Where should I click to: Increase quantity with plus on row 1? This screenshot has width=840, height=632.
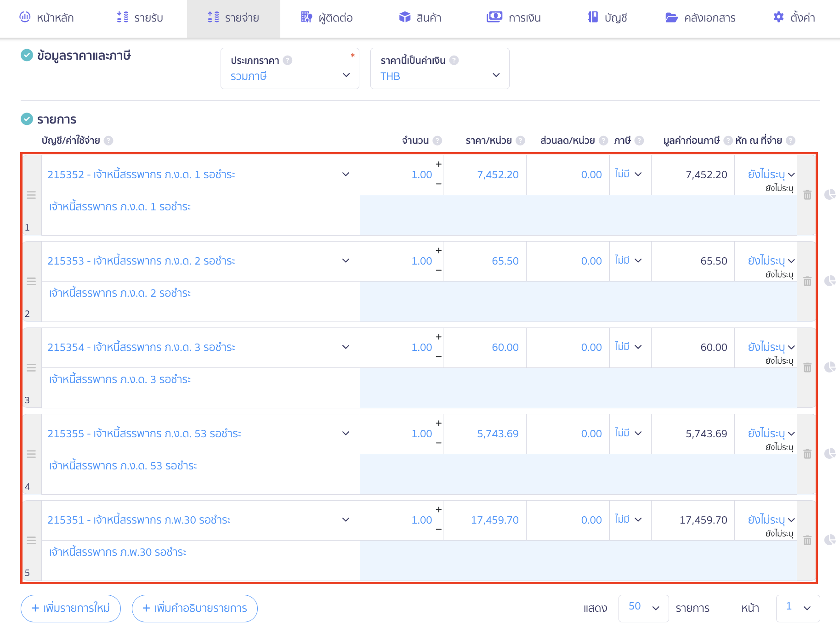438,164
